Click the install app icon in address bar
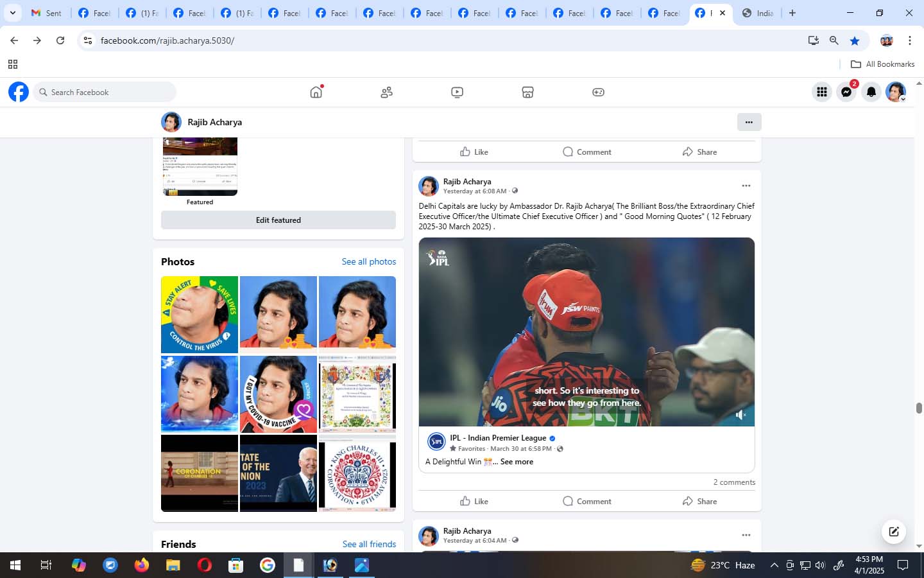 pos(814,40)
